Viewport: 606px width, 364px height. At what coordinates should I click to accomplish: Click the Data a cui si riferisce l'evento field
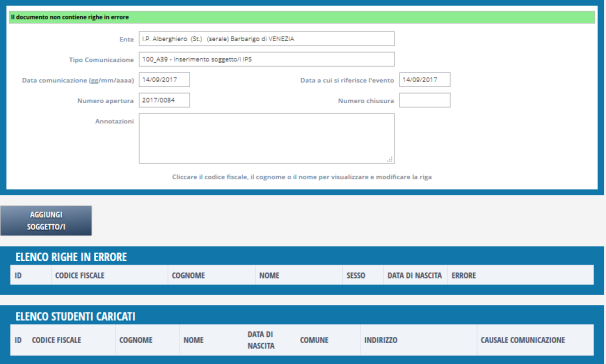425,80
